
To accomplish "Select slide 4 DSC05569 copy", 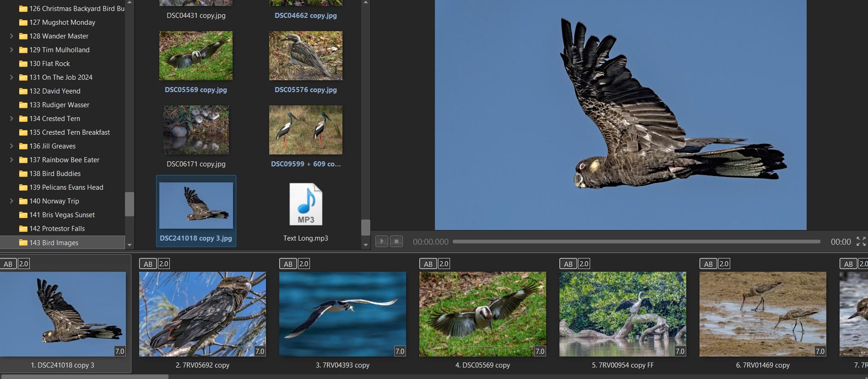I will [x=483, y=314].
